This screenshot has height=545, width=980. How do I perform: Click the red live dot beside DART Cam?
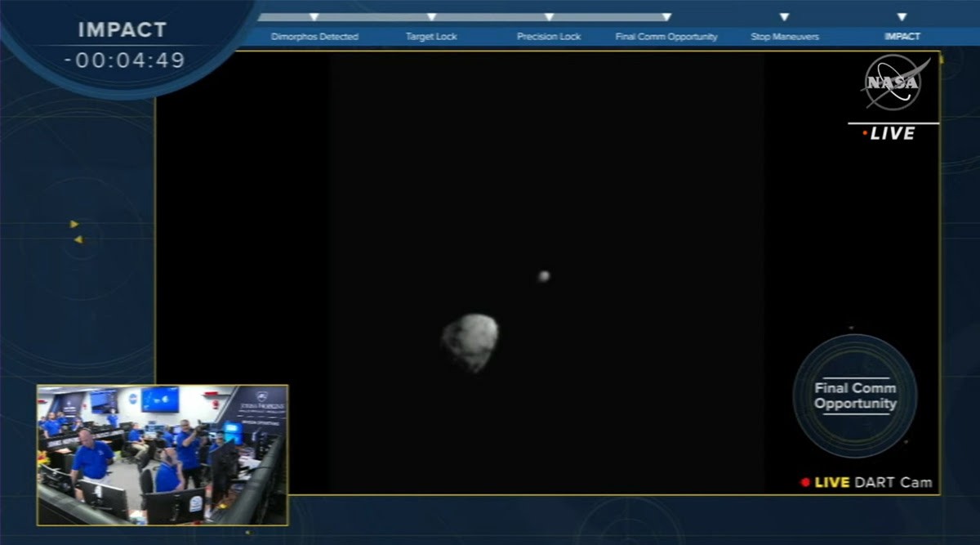[x=805, y=483]
